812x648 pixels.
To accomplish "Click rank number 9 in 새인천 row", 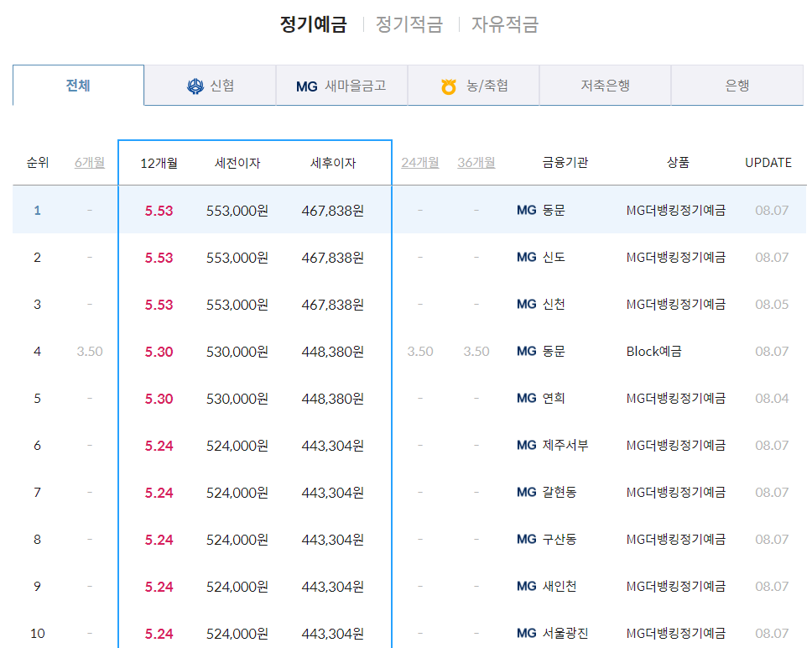I will (37, 587).
